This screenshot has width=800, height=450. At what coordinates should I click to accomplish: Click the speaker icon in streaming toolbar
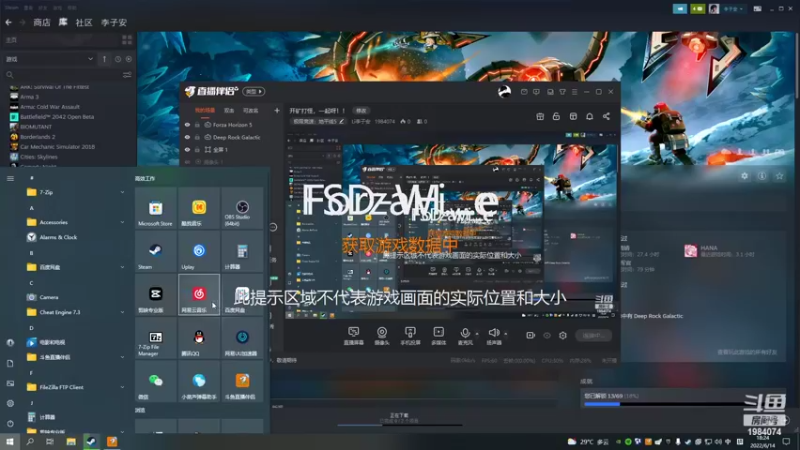493,334
